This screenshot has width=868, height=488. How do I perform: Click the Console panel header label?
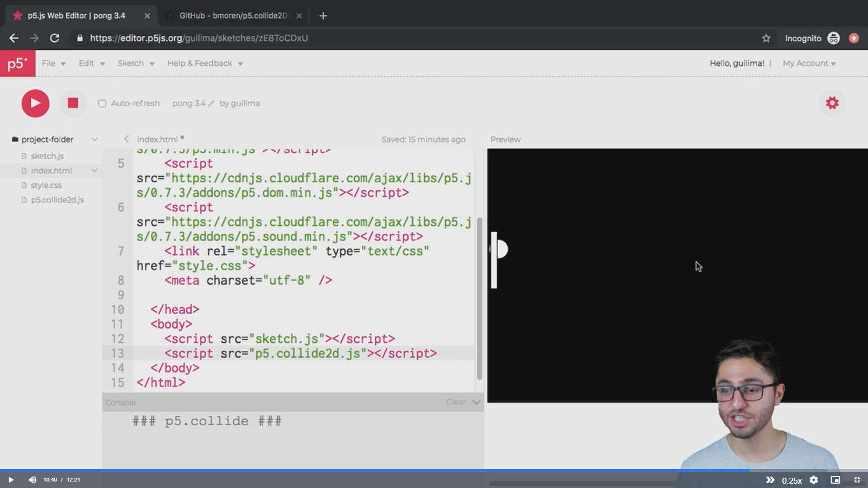(120, 402)
